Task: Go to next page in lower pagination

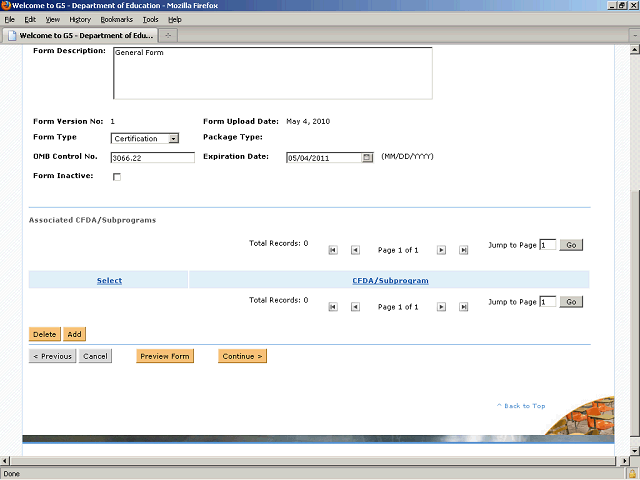Action: 441,307
